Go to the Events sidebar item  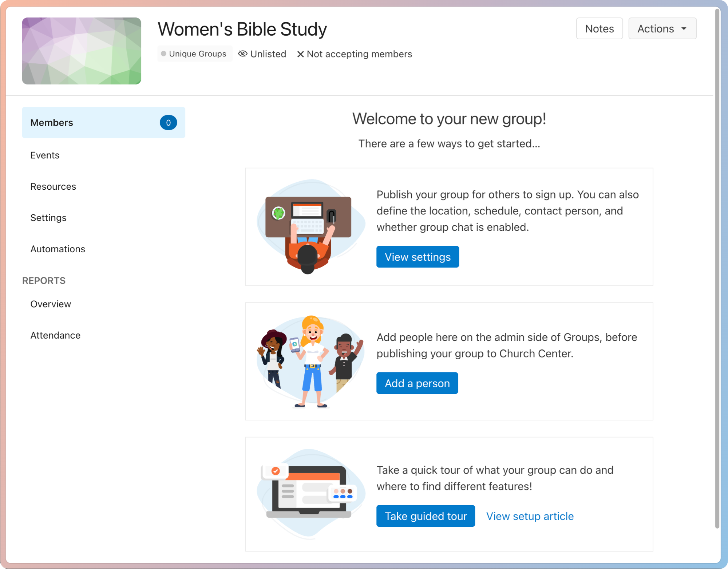(x=45, y=155)
